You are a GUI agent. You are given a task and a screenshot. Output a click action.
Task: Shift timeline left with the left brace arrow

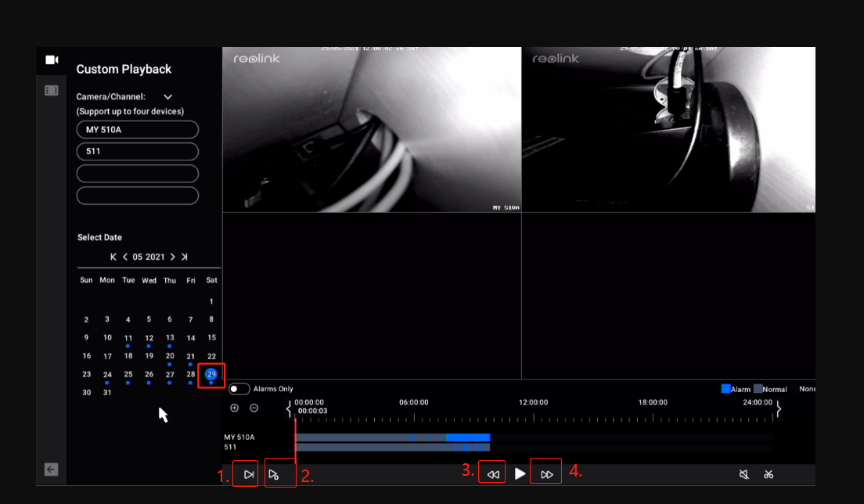(289, 409)
